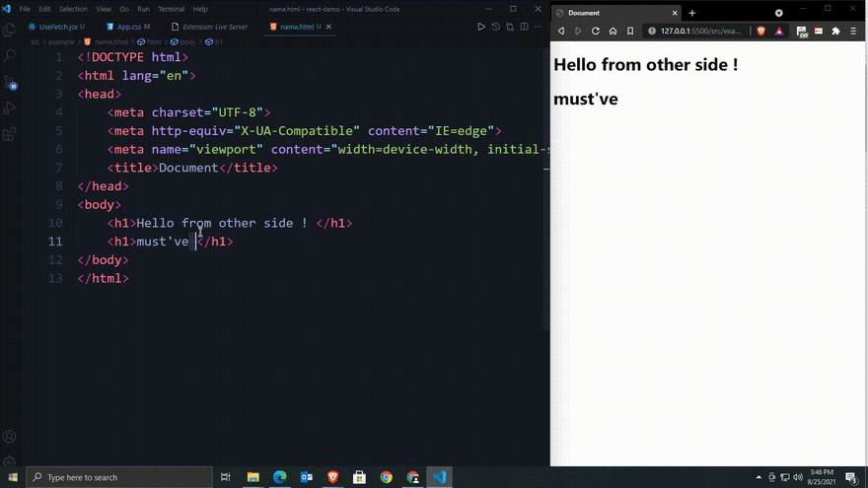The height and width of the screenshot is (488, 868).
Task: Click the 'Hello from other side !' code text
Action: point(222,223)
